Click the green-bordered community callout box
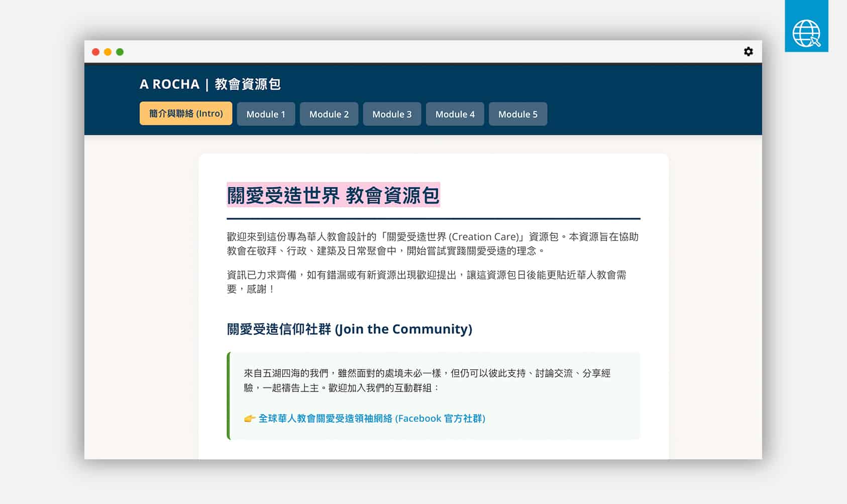Image resolution: width=847 pixels, height=504 pixels. coord(434,396)
